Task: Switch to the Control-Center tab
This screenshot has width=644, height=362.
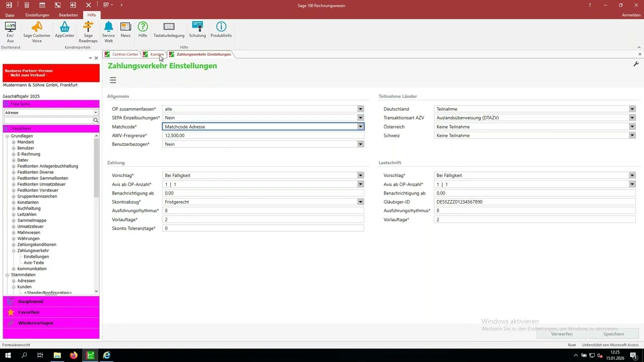Action: point(121,54)
